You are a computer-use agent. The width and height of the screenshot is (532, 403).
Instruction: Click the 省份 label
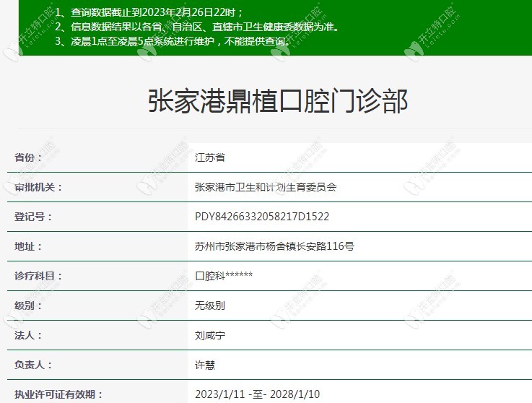28,157
